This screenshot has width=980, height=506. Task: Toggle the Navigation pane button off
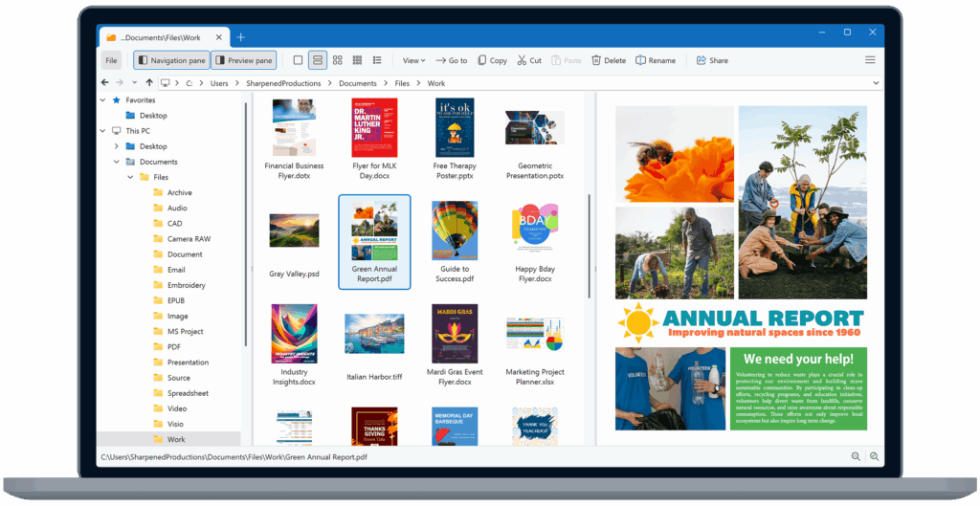pyautogui.click(x=172, y=60)
